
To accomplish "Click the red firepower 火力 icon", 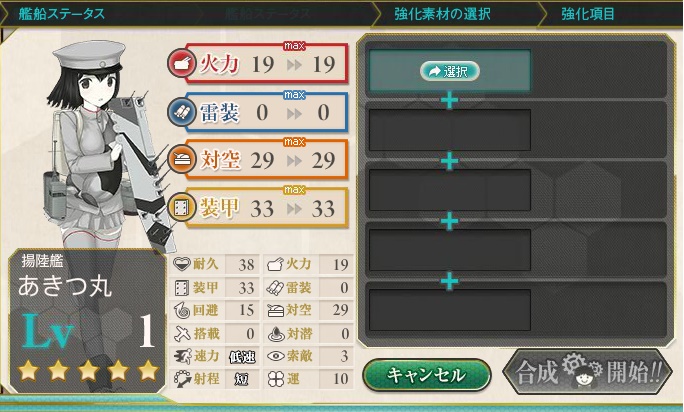I will click(181, 64).
